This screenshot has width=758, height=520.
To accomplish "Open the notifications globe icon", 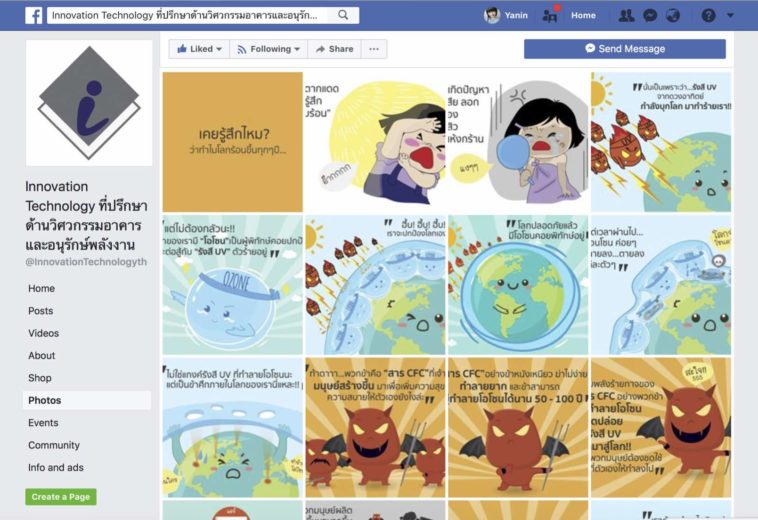I will [x=672, y=15].
